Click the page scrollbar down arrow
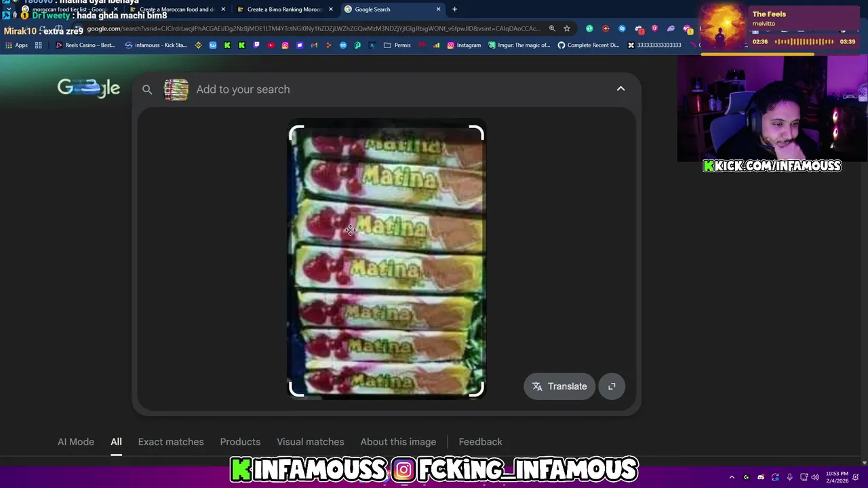The height and width of the screenshot is (488, 868). click(864, 462)
